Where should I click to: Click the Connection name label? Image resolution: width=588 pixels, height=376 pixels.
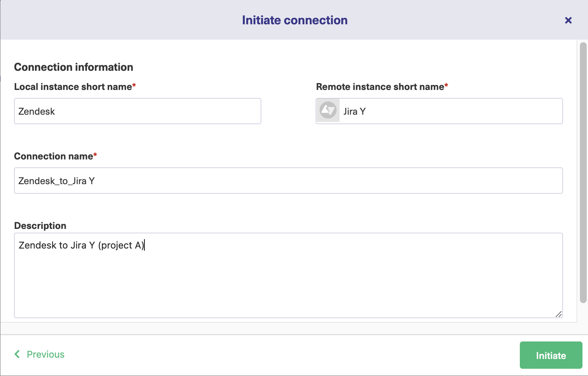(55, 156)
